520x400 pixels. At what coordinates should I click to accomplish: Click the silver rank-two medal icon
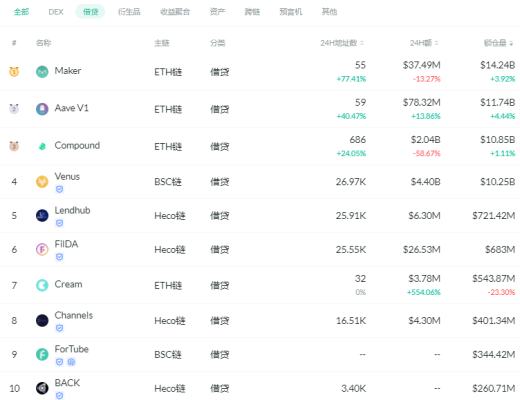click(14, 109)
